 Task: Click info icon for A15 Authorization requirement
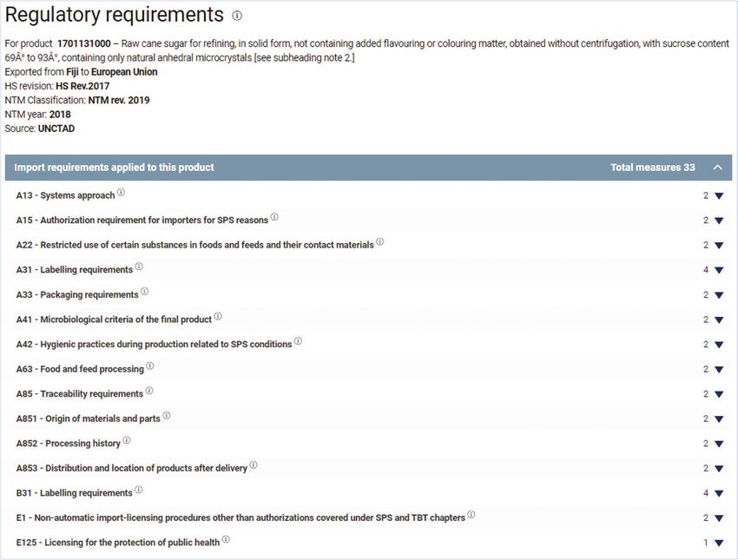tap(274, 217)
